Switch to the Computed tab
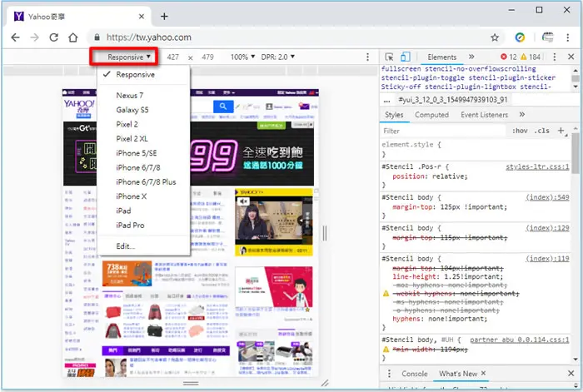 [431, 115]
